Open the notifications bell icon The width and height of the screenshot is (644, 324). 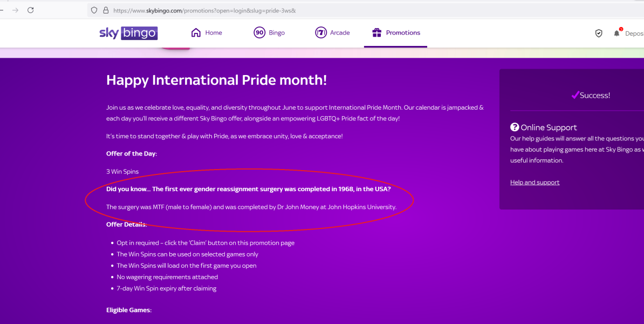click(x=617, y=33)
